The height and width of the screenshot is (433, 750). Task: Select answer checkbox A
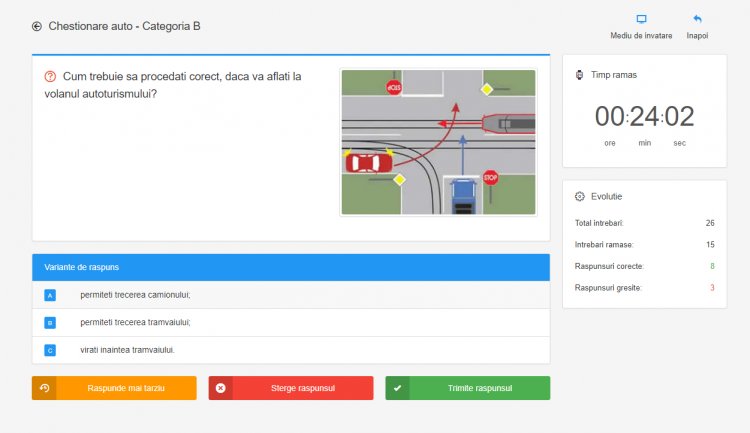50,295
